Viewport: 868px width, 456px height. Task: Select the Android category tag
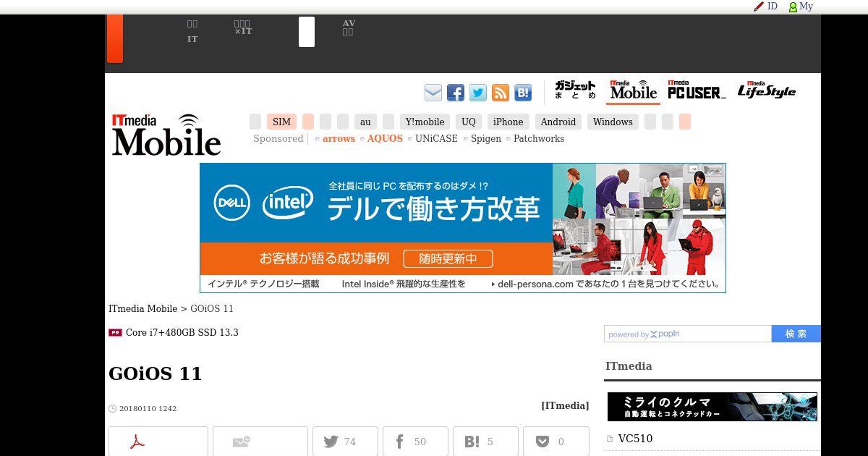(x=558, y=122)
